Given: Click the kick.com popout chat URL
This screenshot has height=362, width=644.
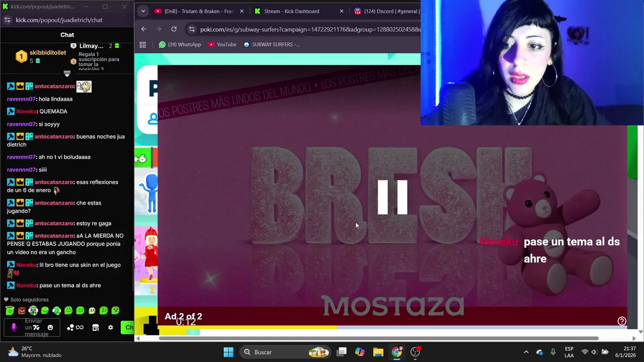Looking at the screenshot, I should (59, 20).
